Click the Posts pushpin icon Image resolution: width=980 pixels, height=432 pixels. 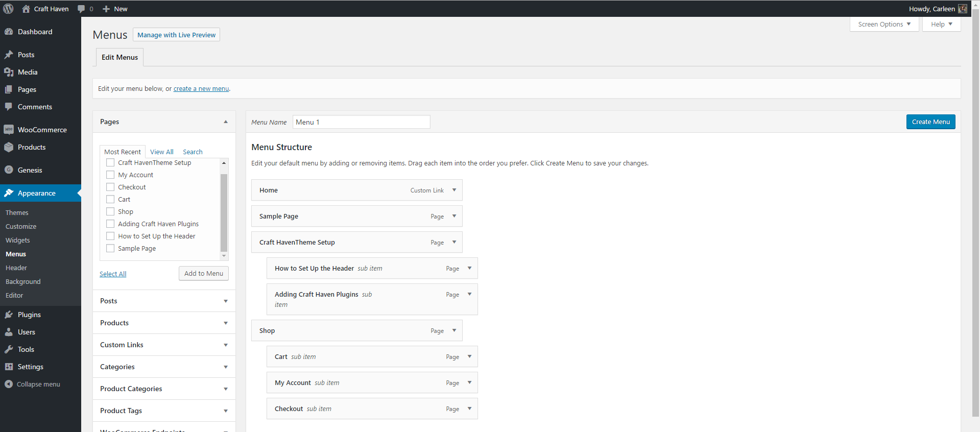[x=9, y=55]
